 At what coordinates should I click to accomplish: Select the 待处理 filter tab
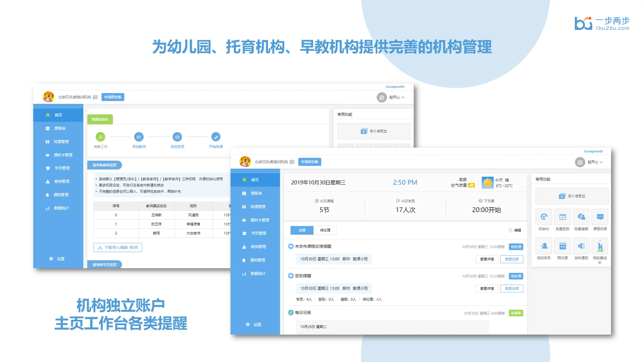pos(325,230)
